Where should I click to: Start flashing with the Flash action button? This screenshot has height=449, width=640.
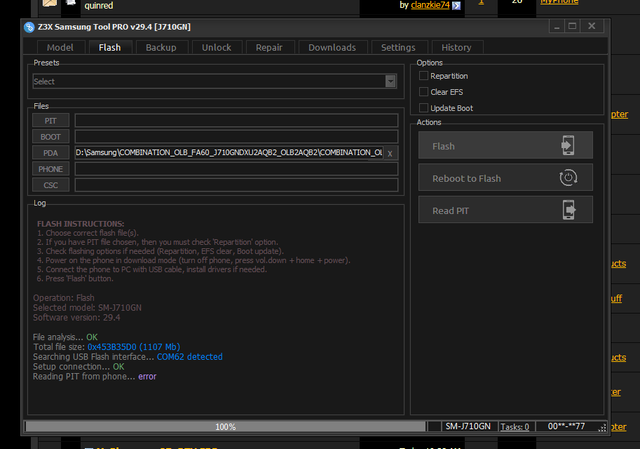pos(505,145)
